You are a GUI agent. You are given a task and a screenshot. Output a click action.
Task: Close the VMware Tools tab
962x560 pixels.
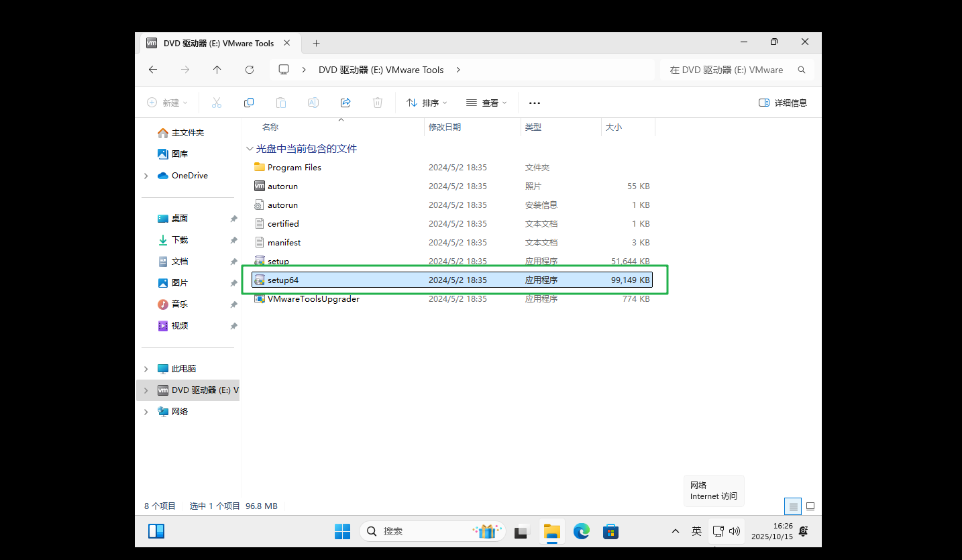(287, 43)
